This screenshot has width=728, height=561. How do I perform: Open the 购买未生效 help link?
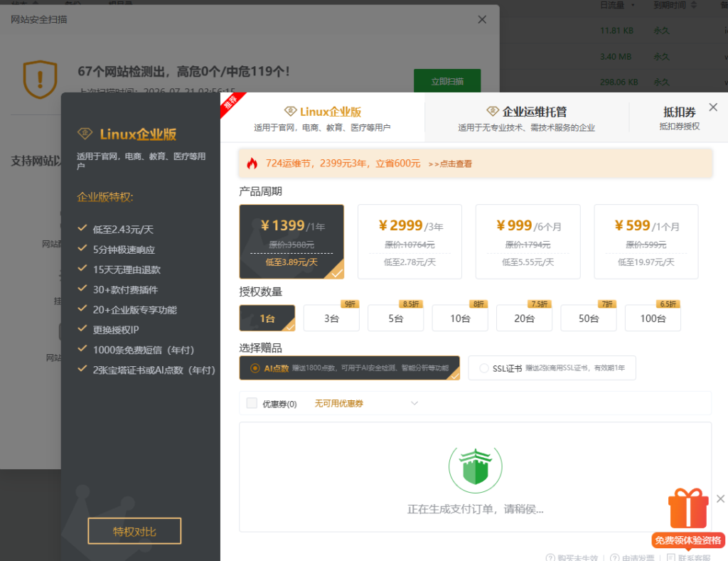572,557
